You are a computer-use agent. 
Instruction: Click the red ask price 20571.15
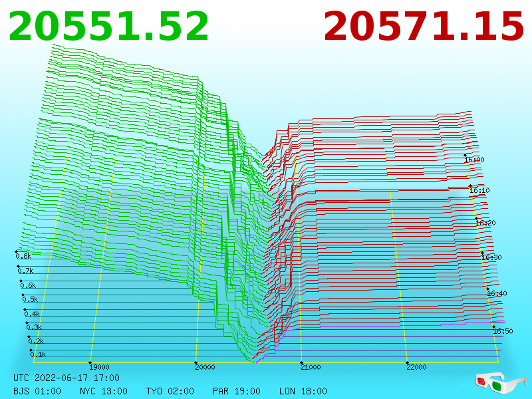tap(424, 27)
